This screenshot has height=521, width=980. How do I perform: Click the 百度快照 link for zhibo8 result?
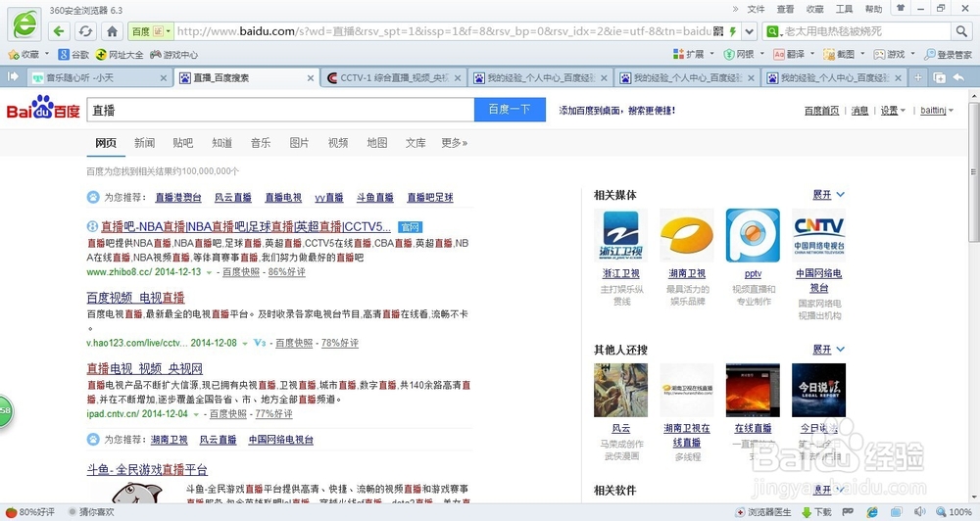point(241,272)
